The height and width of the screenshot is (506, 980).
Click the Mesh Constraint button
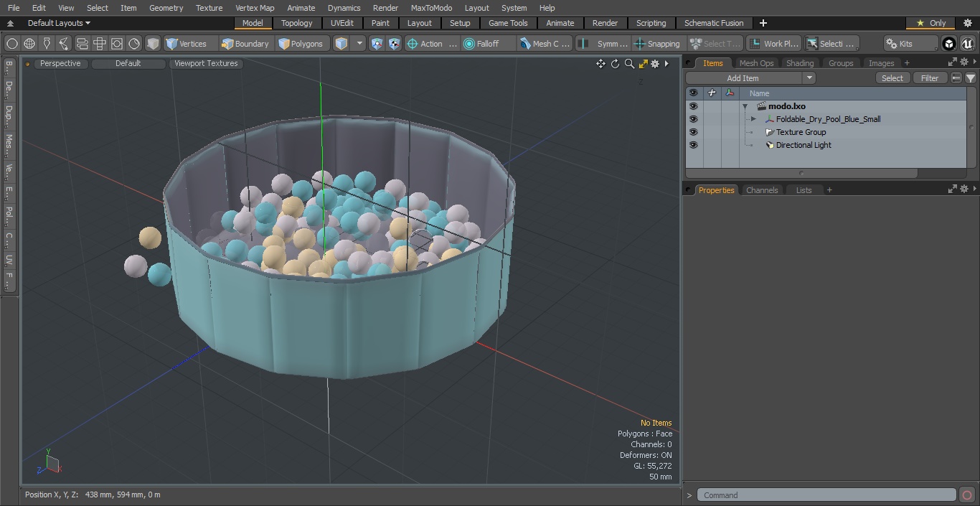[x=545, y=44]
